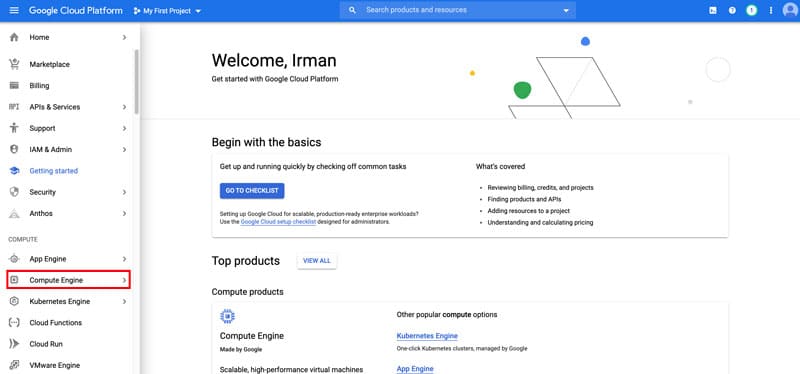Viewport: 800px width, 374px height.
Task: Expand the Home submenu chevron
Action: [x=124, y=37]
